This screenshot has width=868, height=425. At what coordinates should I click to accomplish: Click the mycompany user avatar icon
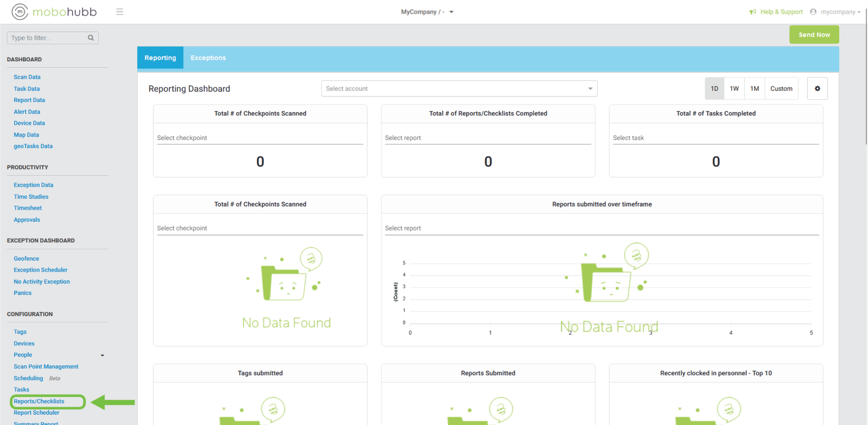[x=813, y=12]
